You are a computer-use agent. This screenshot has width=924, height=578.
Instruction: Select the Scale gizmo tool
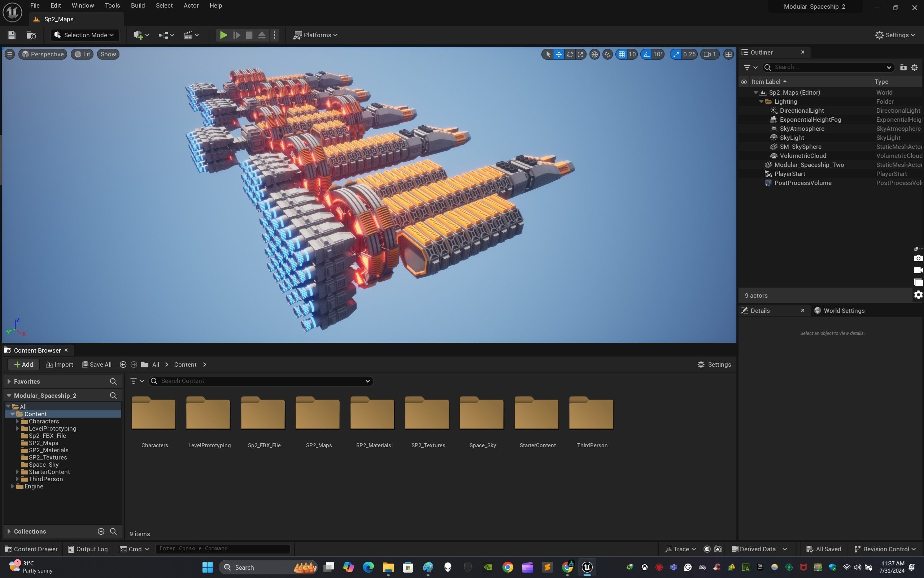(x=580, y=54)
